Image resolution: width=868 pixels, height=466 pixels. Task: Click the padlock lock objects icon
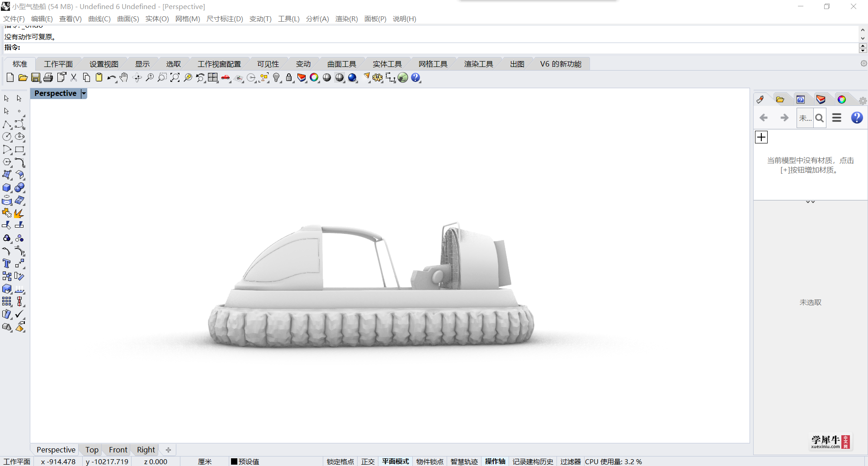[289, 78]
